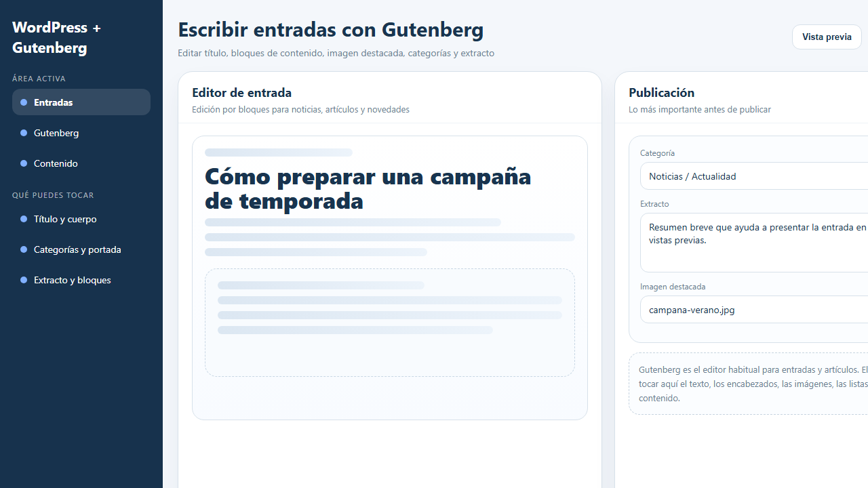
Task: Click the Vista previa button
Action: (827, 37)
